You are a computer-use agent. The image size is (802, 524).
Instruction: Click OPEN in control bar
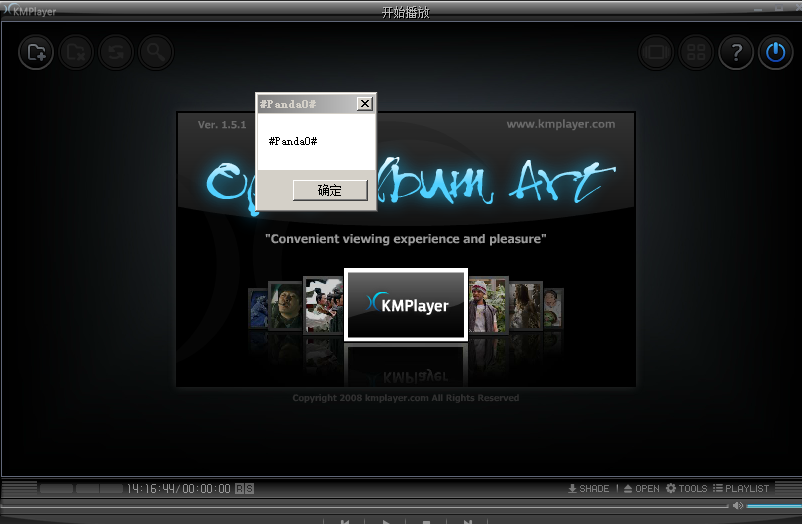pyautogui.click(x=641, y=489)
